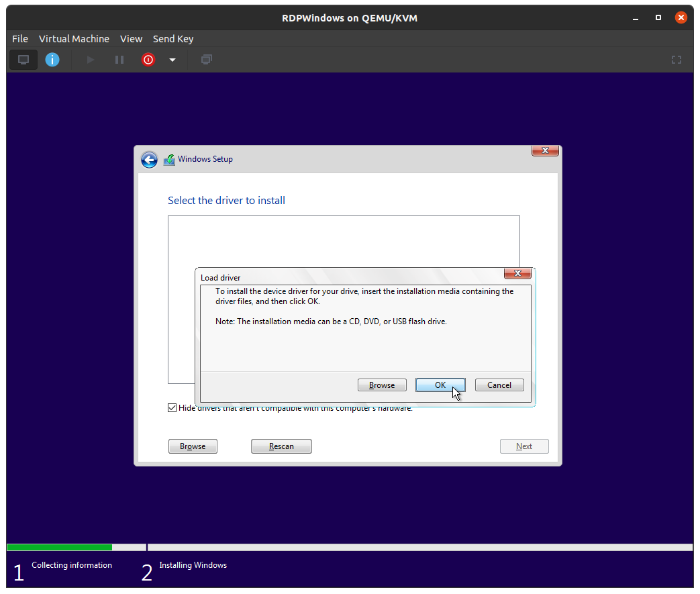Click Browse in the Load driver dialog
This screenshot has width=700, height=594.
[x=382, y=385]
